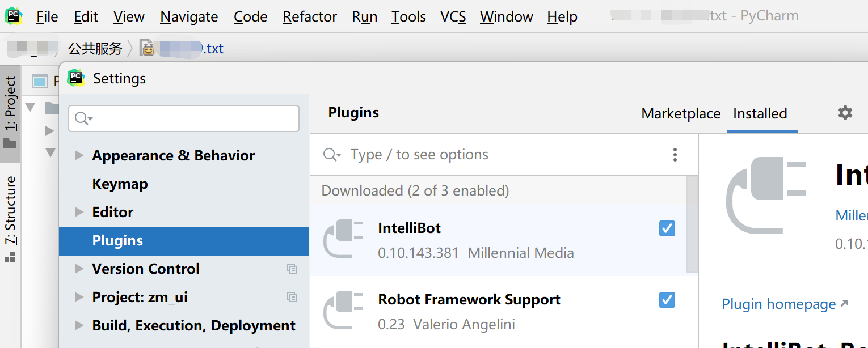The height and width of the screenshot is (348, 868).
Task: Uncheck the Robot Framework Support plugin
Action: [667, 300]
